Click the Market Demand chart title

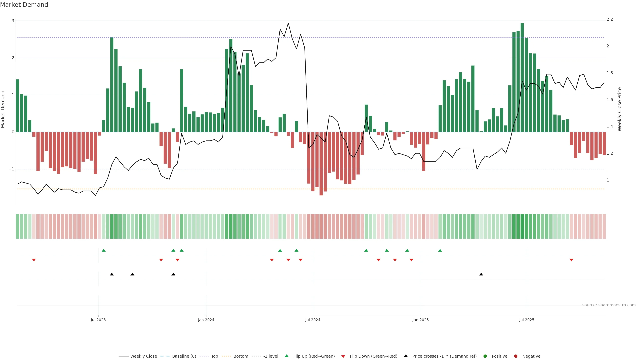click(x=24, y=5)
